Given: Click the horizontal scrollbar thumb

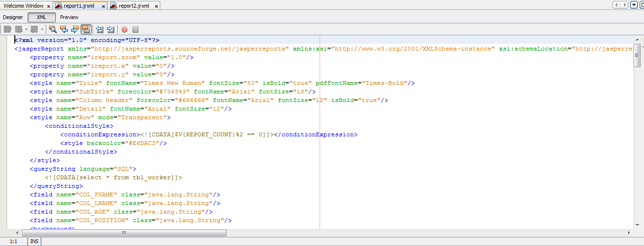Looking at the screenshot, I should pos(124,233).
